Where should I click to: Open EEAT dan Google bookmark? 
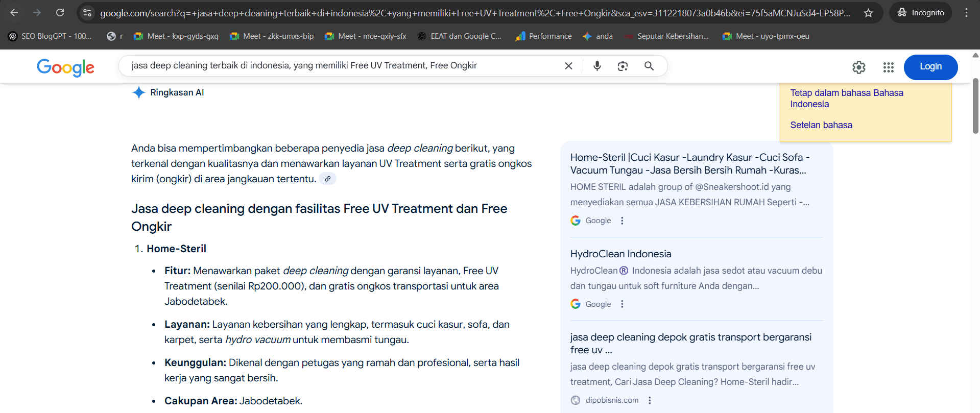(460, 36)
